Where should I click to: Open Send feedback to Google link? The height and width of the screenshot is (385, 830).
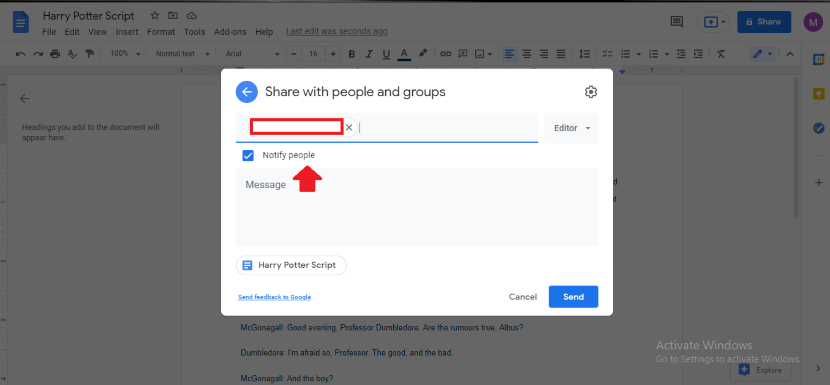(x=275, y=297)
